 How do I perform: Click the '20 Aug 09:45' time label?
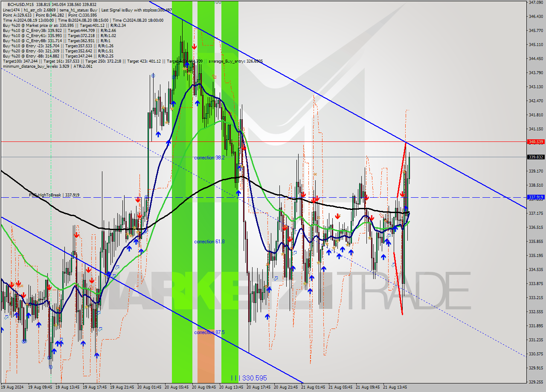click(x=204, y=387)
